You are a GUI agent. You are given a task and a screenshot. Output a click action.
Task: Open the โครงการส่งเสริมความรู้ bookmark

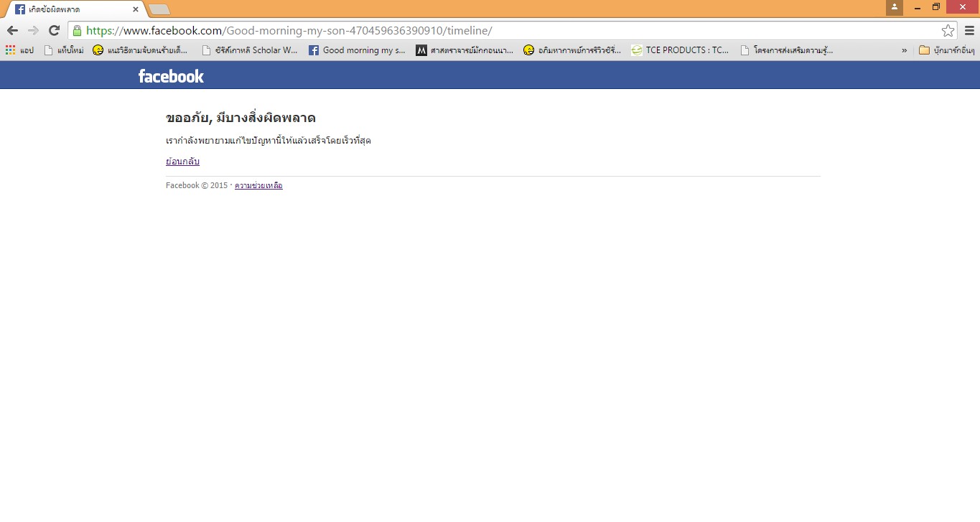tap(787, 50)
